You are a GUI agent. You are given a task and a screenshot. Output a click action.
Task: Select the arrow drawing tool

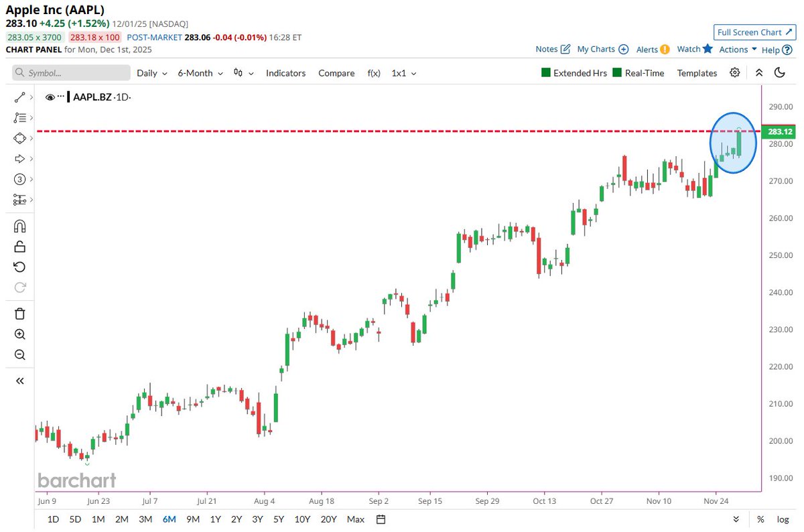click(x=19, y=159)
